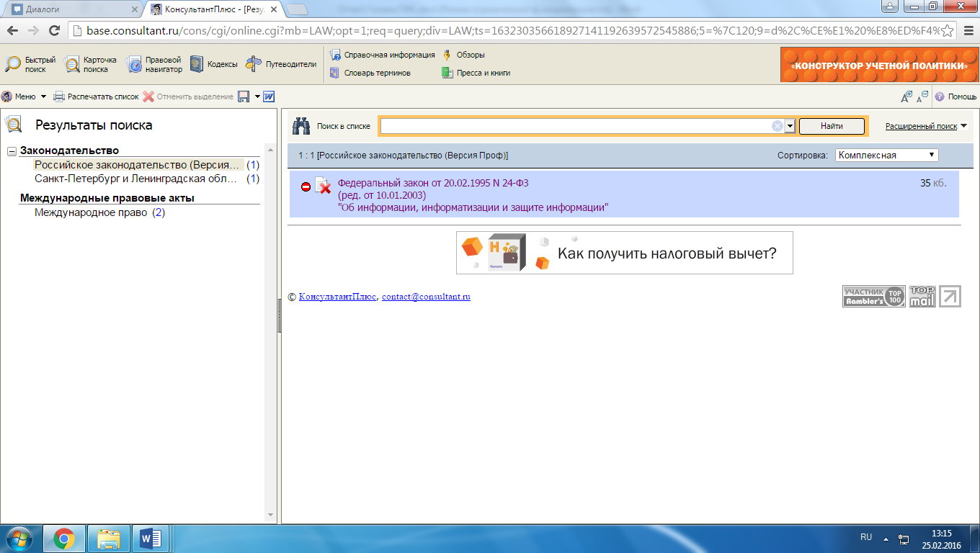Collapse the Законодательство tree section
The height and width of the screenshot is (553, 980).
pos(12,151)
